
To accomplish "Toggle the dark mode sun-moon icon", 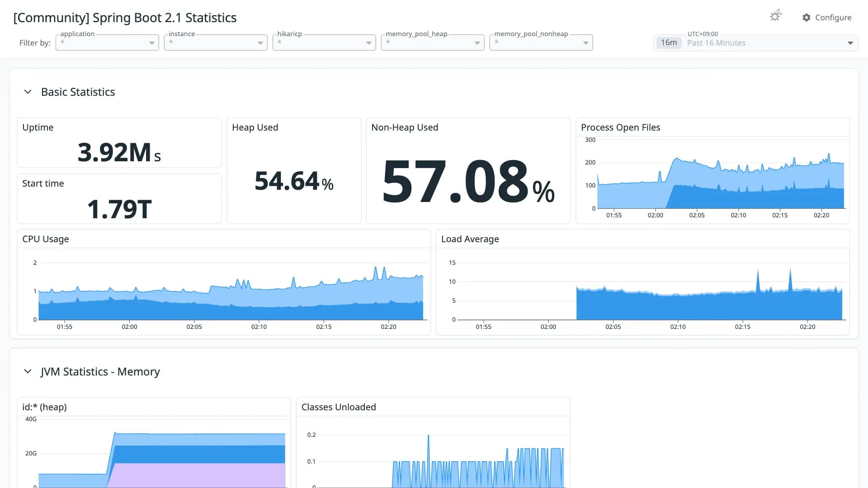I will tap(776, 16).
